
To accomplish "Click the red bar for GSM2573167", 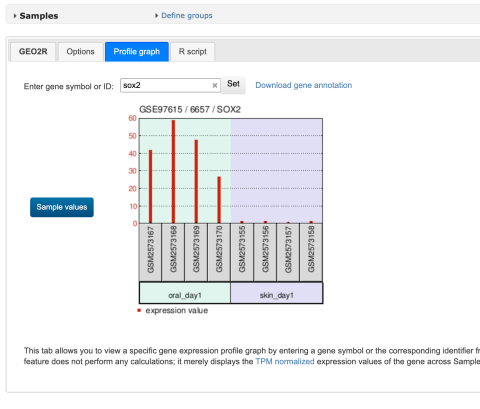I will 150,186.
